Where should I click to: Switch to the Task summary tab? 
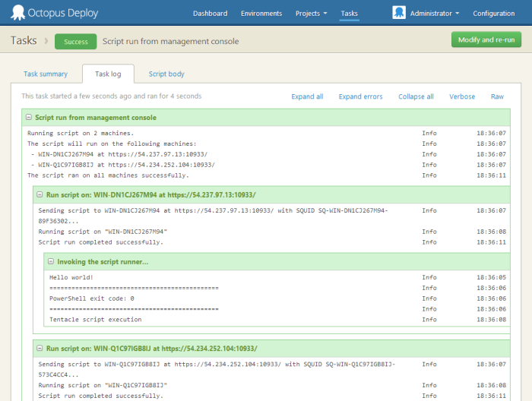[46, 74]
